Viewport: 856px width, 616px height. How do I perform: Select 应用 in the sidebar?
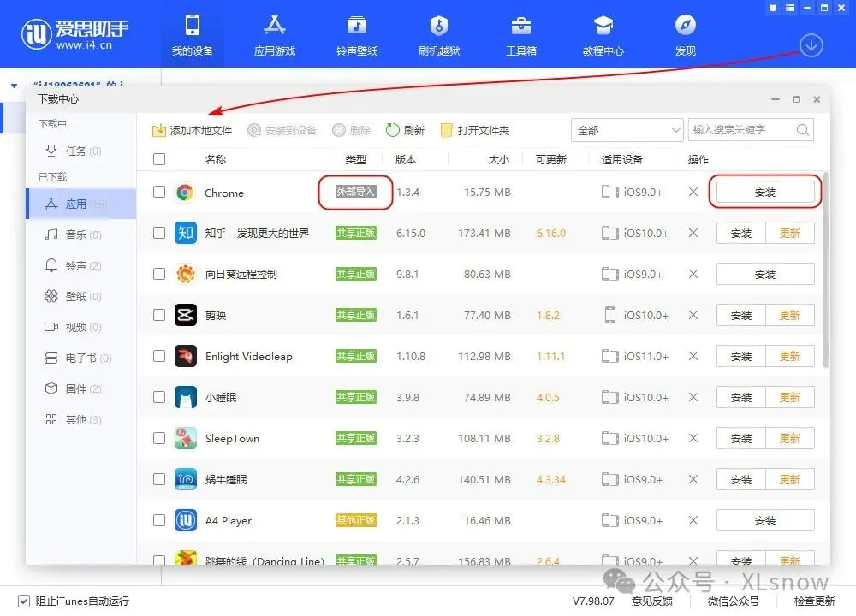[x=80, y=204]
